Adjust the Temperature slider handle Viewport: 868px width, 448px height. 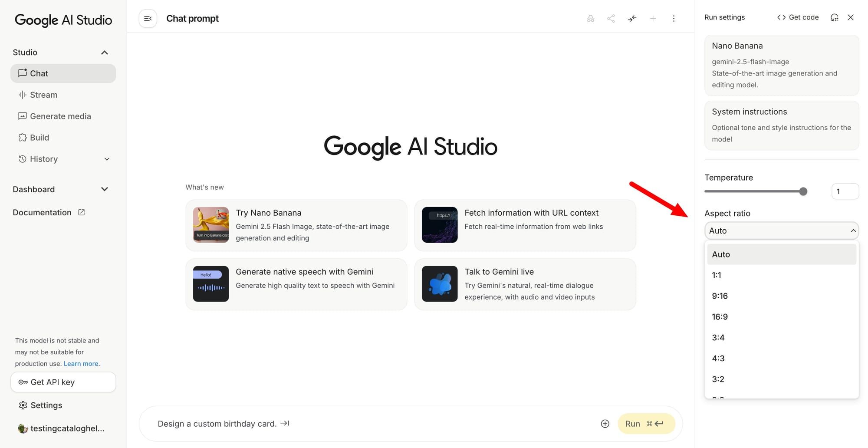(803, 191)
